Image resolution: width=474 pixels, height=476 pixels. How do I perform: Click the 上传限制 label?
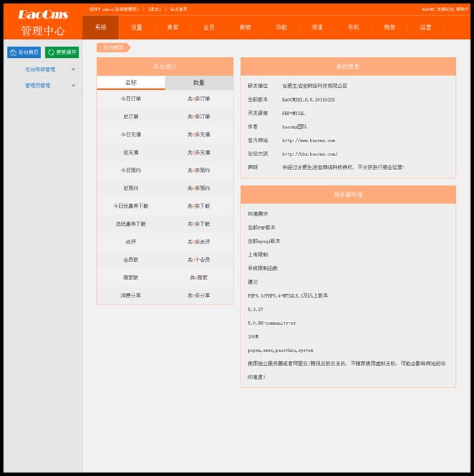click(x=258, y=255)
